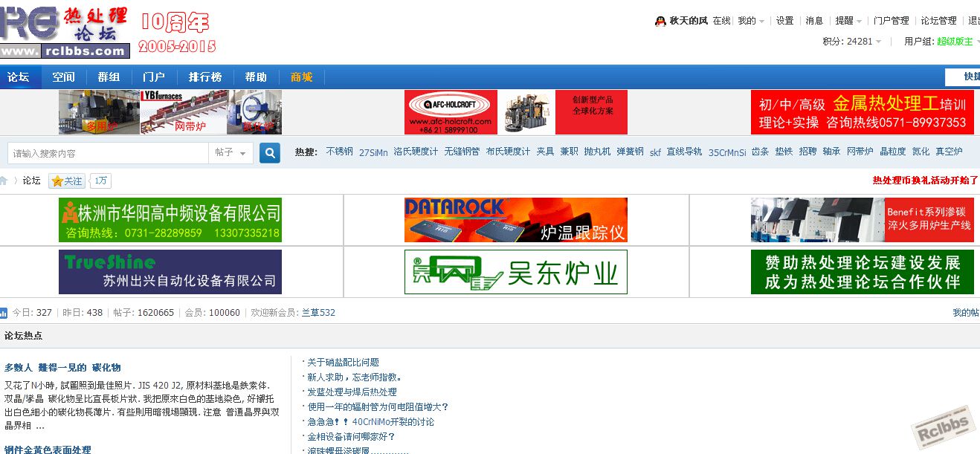Viewport: 980px width, 454px height.
Task: Open the thread 发蓝处理与焊后热处理
Action: pyautogui.click(x=352, y=392)
